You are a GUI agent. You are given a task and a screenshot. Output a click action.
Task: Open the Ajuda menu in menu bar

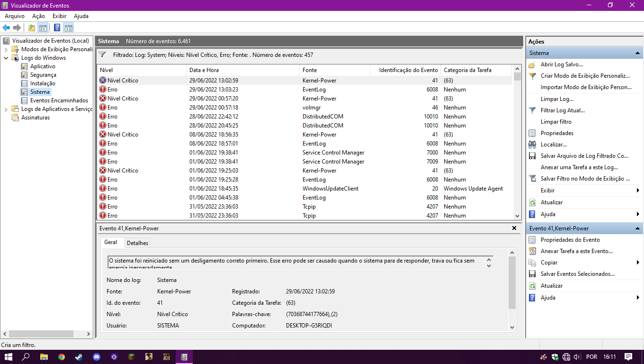point(81,16)
